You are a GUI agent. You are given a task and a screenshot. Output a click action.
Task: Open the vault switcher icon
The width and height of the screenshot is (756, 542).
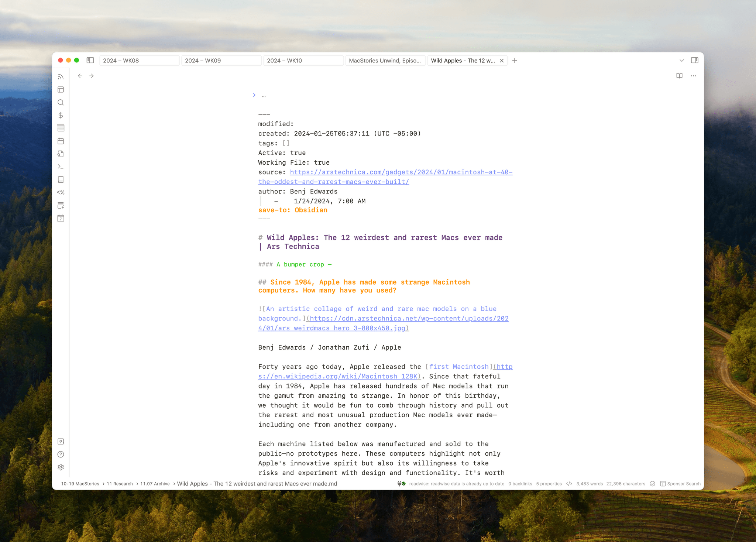tap(61, 442)
